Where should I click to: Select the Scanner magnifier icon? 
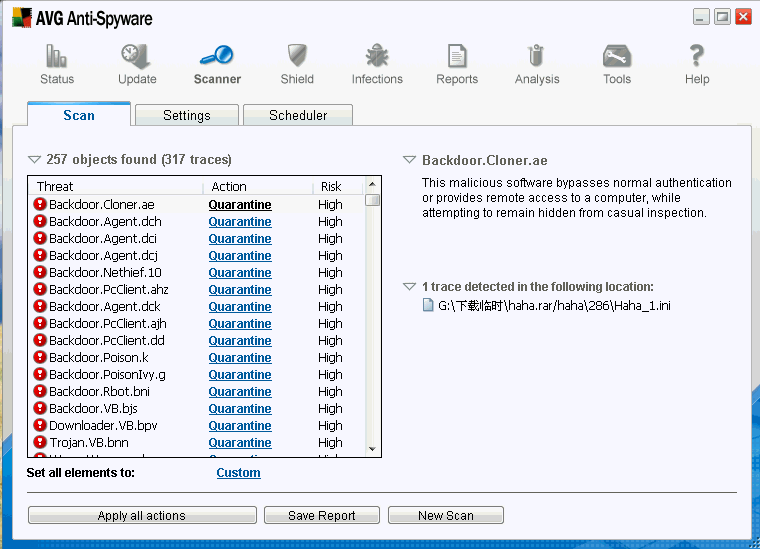(x=217, y=55)
